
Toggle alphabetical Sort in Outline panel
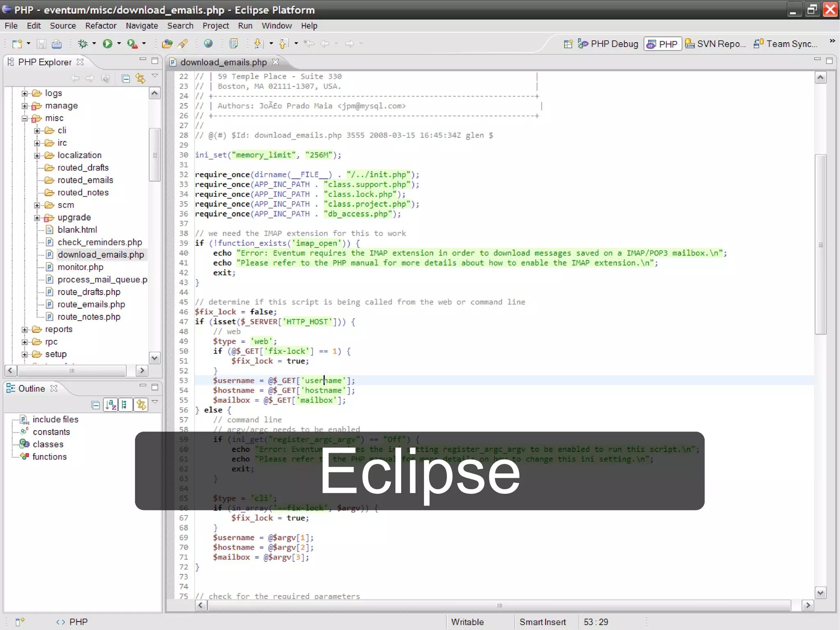click(x=111, y=405)
